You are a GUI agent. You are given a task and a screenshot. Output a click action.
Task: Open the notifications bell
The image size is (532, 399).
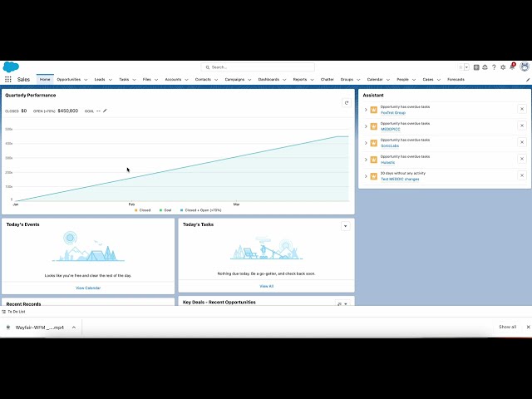pos(512,66)
